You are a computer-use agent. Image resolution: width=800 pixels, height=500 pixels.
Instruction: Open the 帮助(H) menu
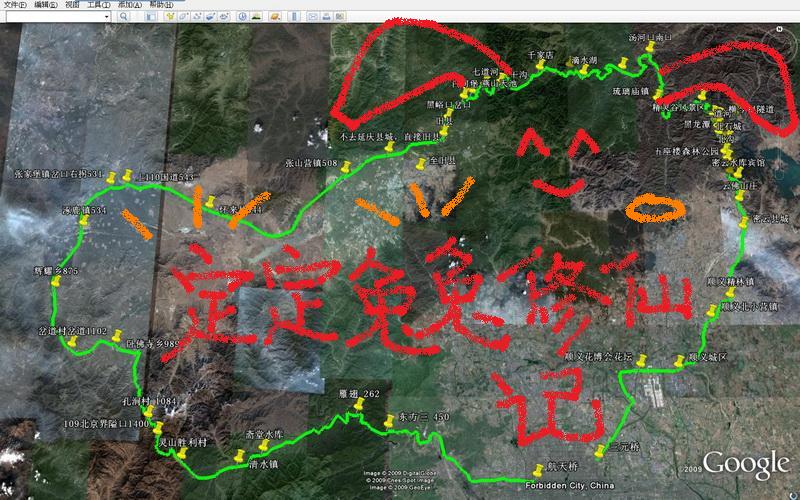pos(161,5)
